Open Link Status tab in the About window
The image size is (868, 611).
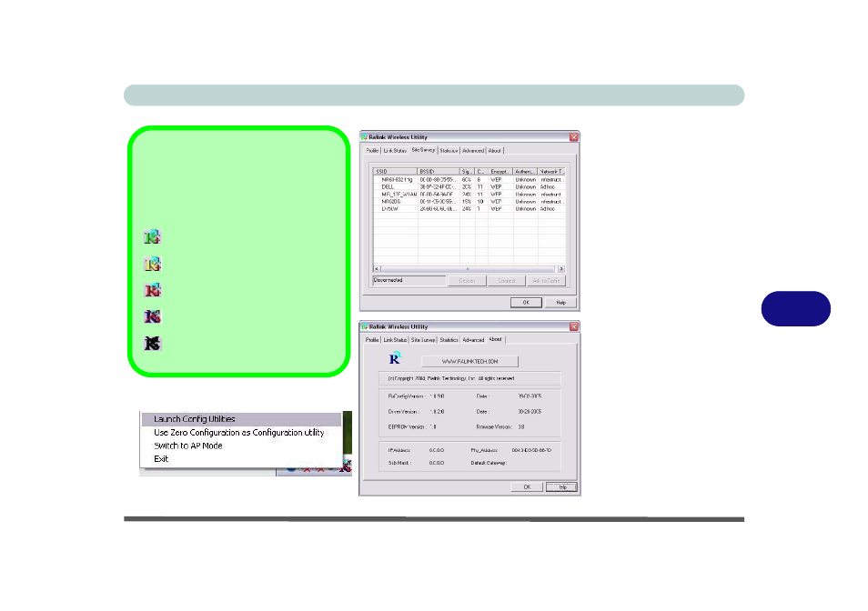click(395, 340)
